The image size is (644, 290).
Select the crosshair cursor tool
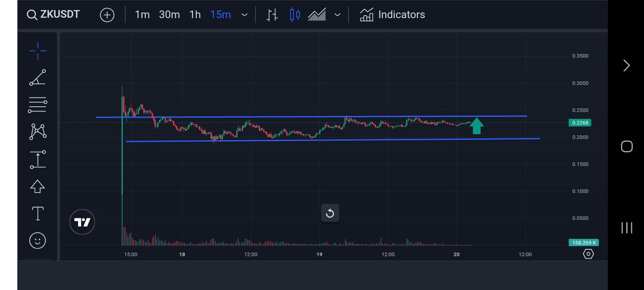coord(38,51)
